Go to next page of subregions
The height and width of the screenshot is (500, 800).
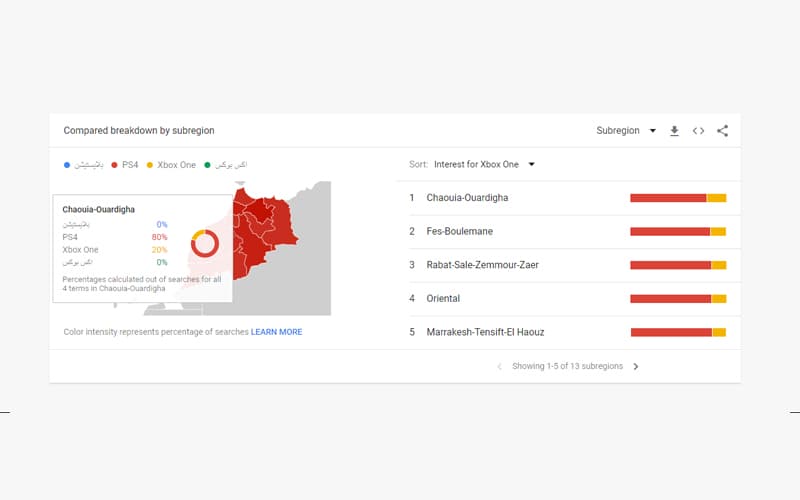click(636, 367)
